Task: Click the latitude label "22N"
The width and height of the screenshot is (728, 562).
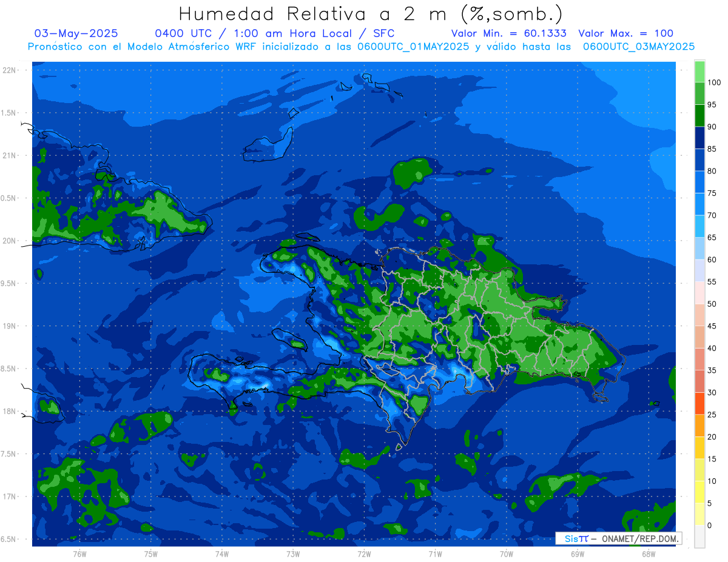Action: point(9,70)
